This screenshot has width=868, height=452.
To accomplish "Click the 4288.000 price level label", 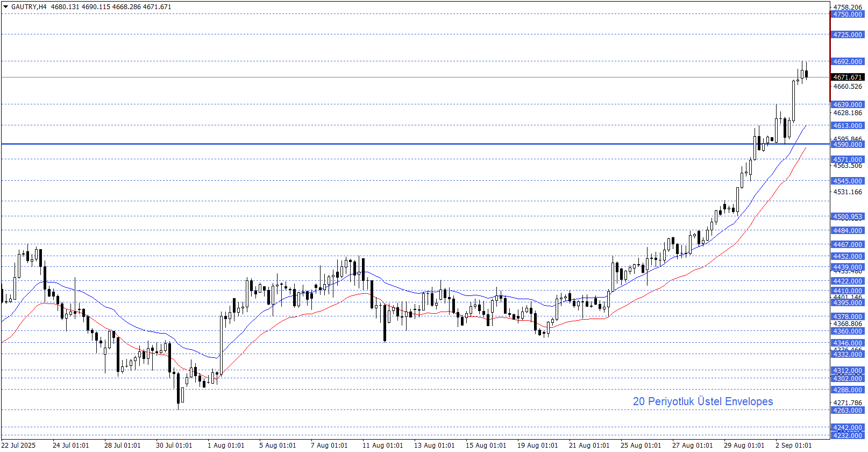I will click(848, 390).
